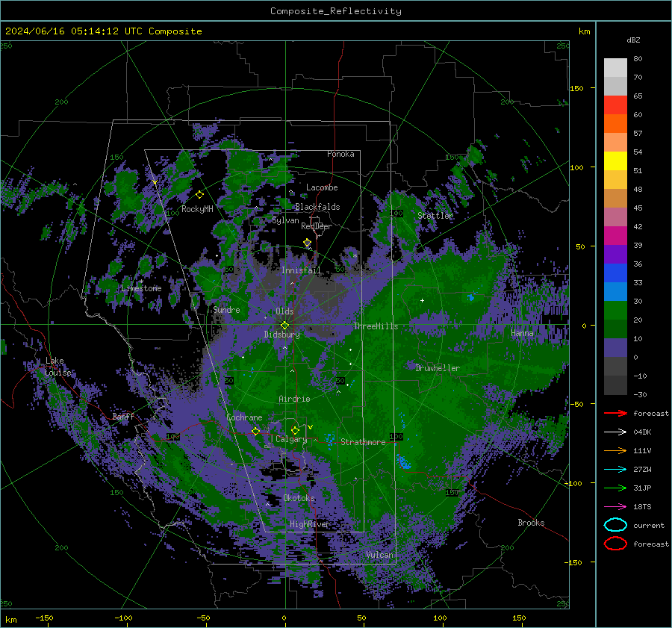Click yellow diamond marker above Calgary label
The height and width of the screenshot is (628, 672).
[295, 430]
